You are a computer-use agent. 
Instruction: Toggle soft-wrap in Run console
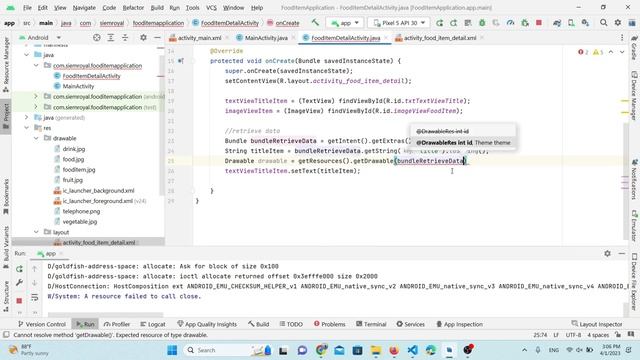coord(35,298)
